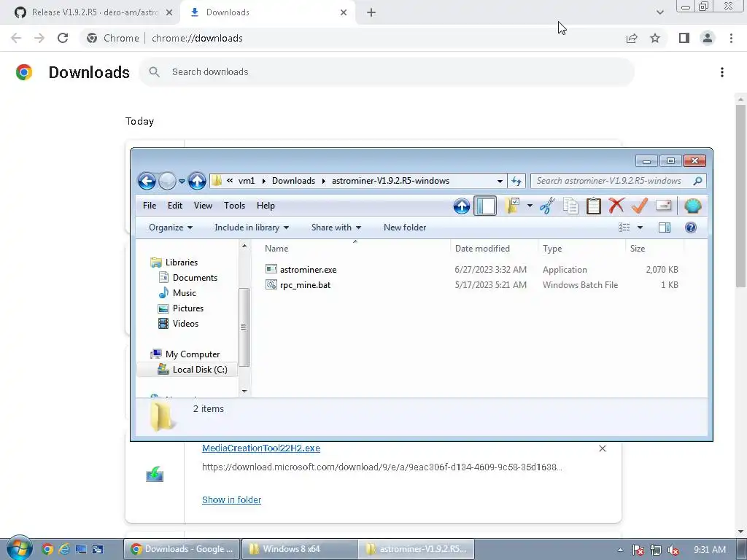Open the Edit menu in Explorer
The width and height of the screenshot is (747, 560).
pyautogui.click(x=175, y=206)
